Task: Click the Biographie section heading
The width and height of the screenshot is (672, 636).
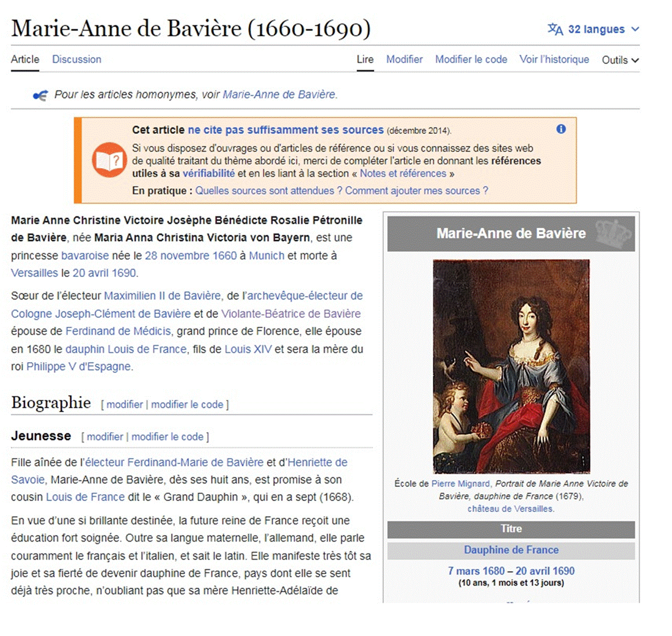Action: tap(51, 403)
